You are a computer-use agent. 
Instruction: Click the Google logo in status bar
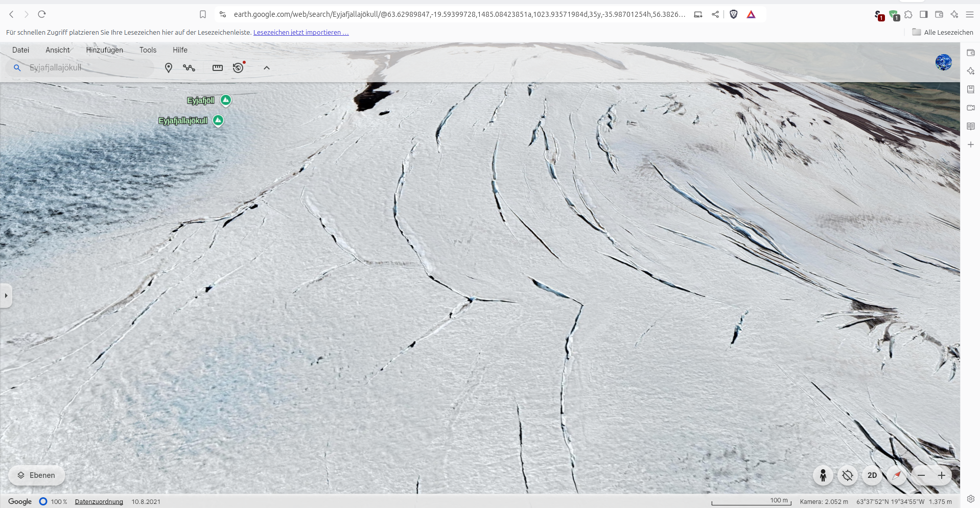(x=20, y=502)
